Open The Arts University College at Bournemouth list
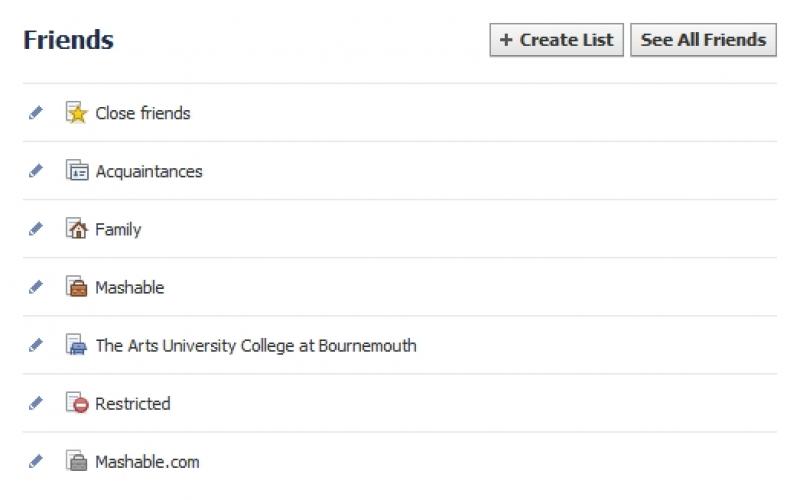This screenshot has height=500, width=800. [x=256, y=345]
